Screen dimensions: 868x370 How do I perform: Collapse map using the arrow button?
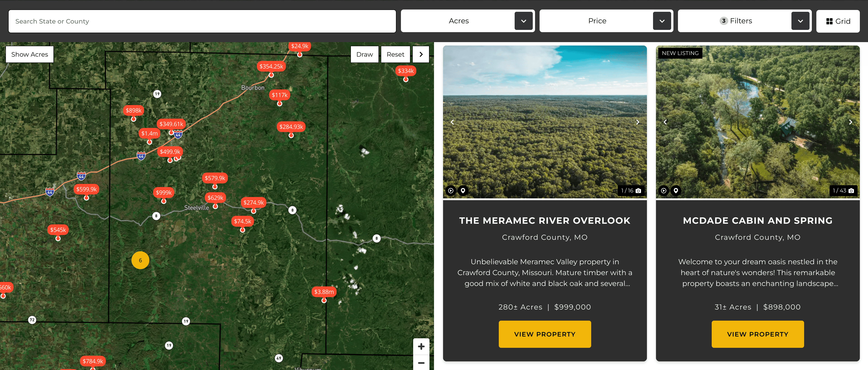[x=421, y=54]
